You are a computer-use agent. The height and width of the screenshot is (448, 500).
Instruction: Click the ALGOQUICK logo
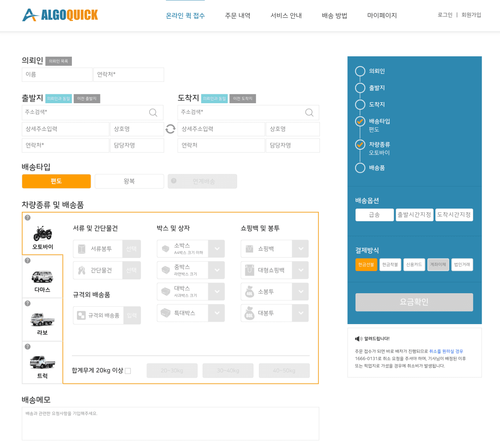pyautogui.click(x=60, y=15)
